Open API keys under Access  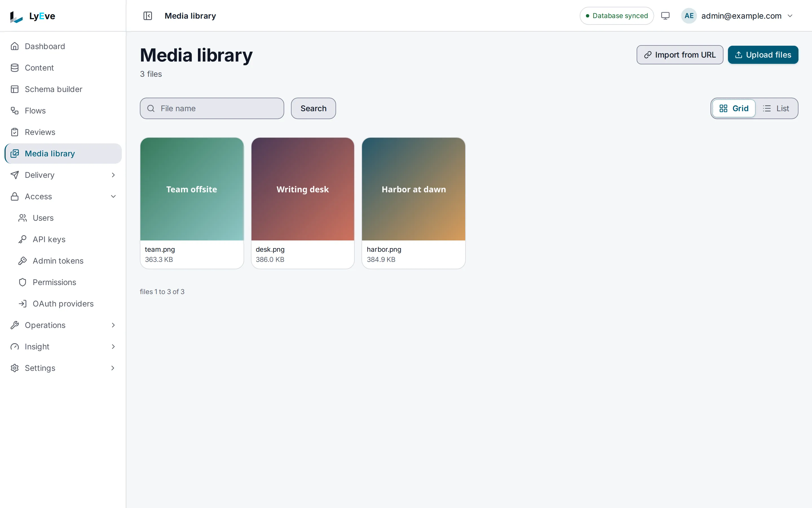67,240
